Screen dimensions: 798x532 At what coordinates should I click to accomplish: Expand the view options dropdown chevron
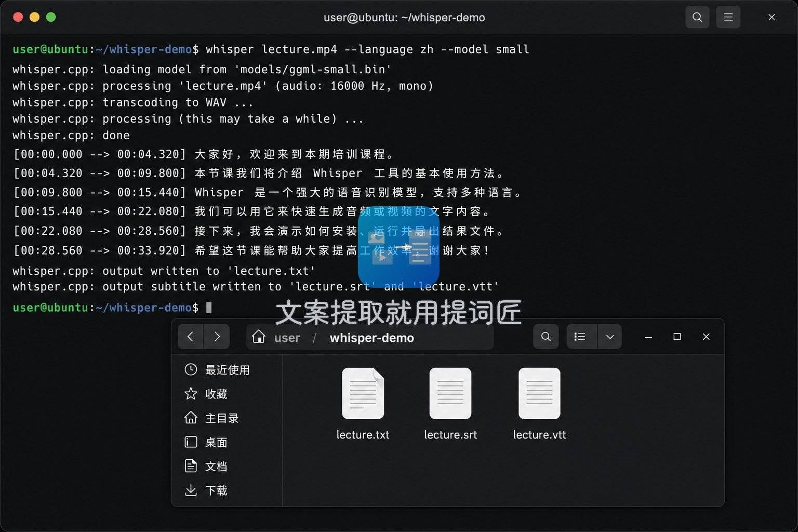pyautogui.click(x=610, y=337)
